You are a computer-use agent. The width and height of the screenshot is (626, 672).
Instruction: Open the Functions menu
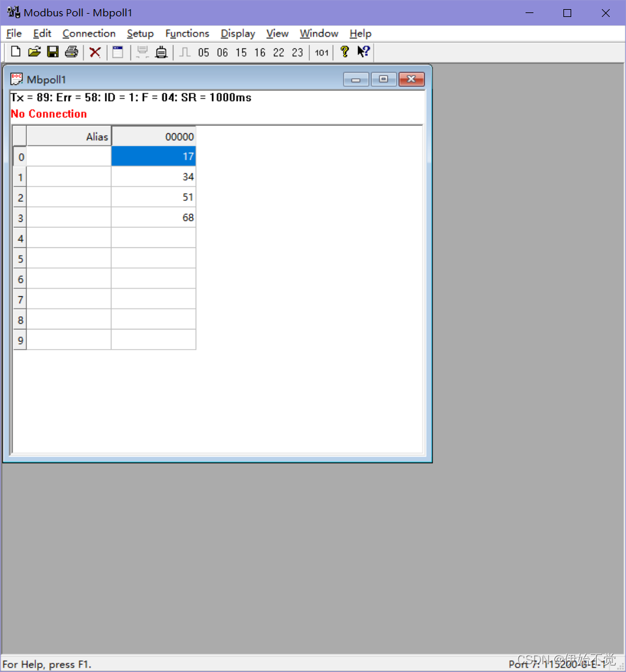(x=187, y=33)
